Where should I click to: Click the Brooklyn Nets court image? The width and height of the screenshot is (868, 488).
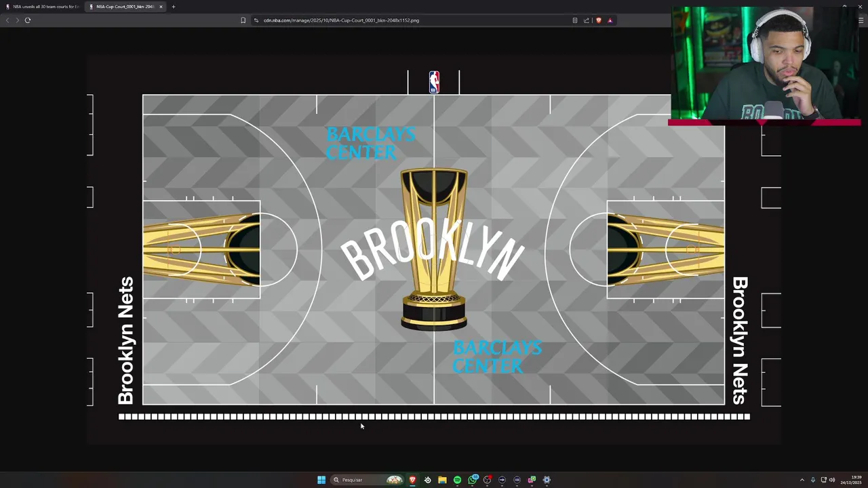[x=434, y=249]
